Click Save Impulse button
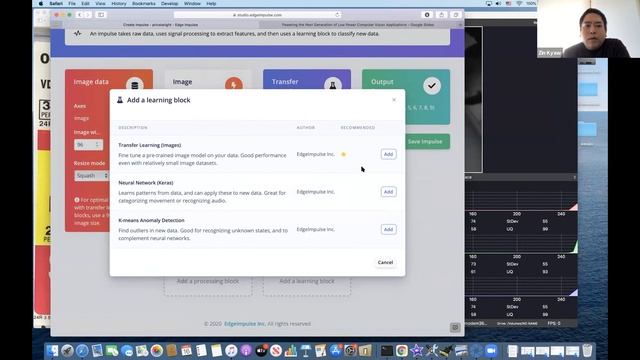 (x=425, y=142)
